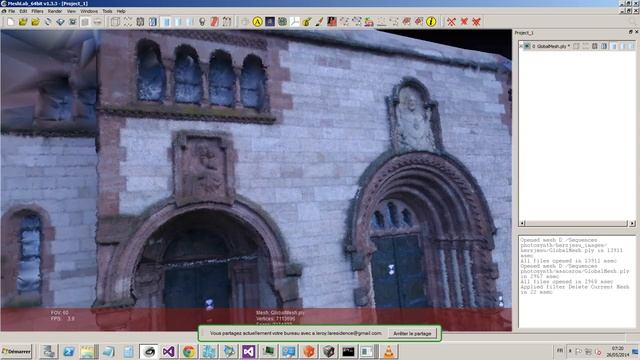Open the Windows menu
The height and width of the screenshot is (360, 640).
[89, 11]
